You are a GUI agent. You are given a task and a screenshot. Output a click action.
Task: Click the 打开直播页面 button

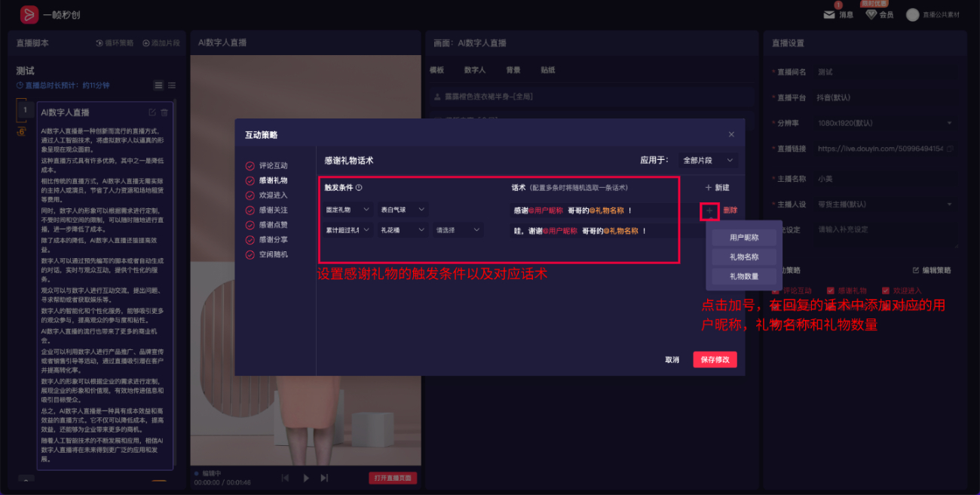393,478
